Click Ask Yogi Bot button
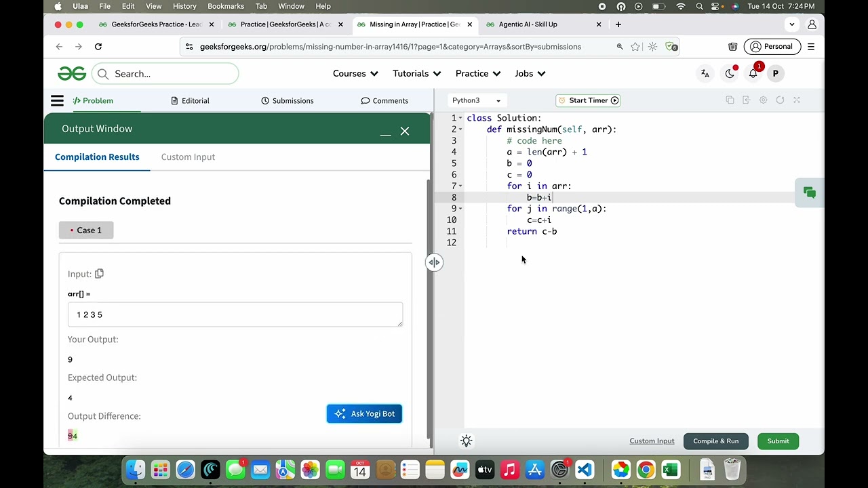 click(x=364, y=414)
